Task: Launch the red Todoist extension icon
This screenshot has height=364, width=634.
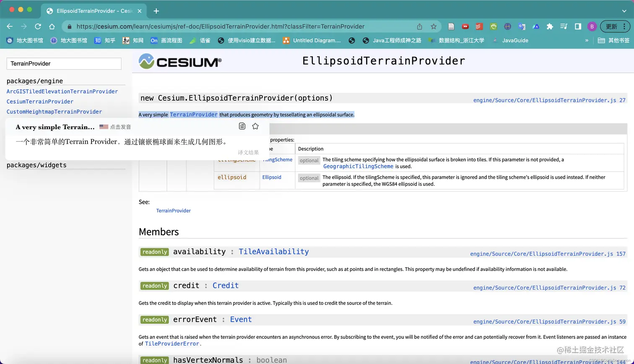Action: click(479, 26)
